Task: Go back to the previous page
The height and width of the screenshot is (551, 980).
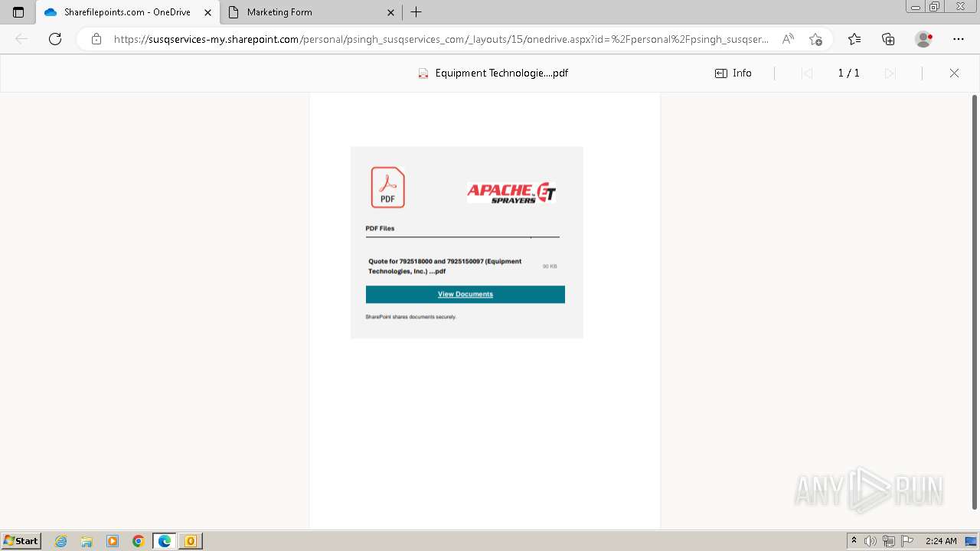Action: [21, 39]
